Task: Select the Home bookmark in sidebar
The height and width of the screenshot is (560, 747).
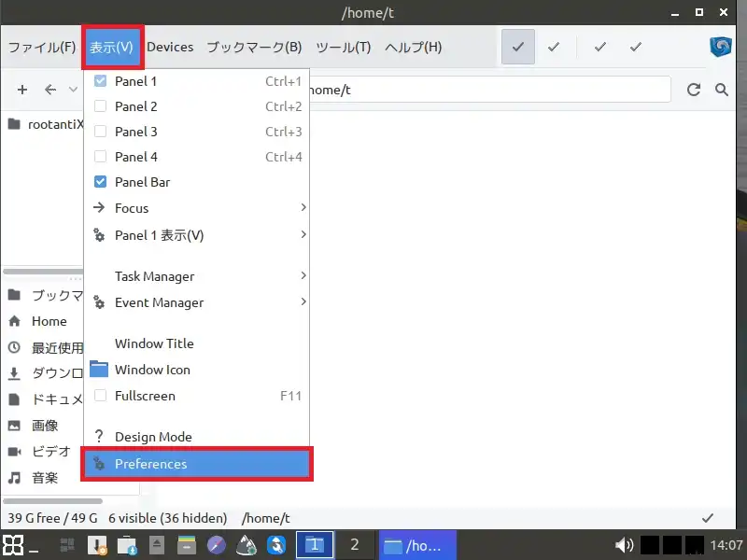Action: (49, 321)
